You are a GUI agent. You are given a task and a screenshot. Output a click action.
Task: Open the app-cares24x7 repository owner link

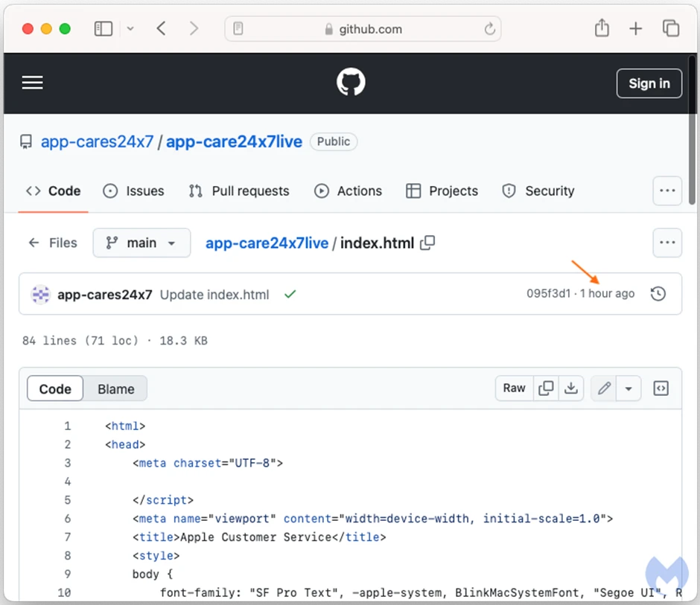[x=97, y=141]
